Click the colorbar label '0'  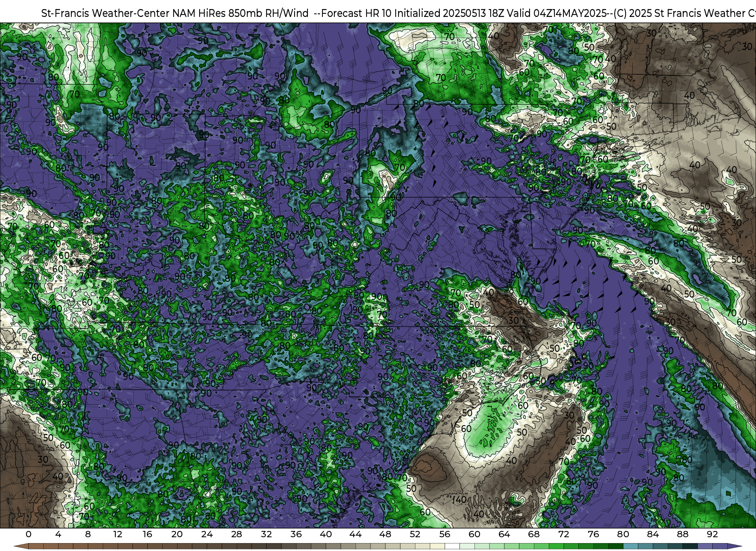pyautogui.click(x=28, y=534)
